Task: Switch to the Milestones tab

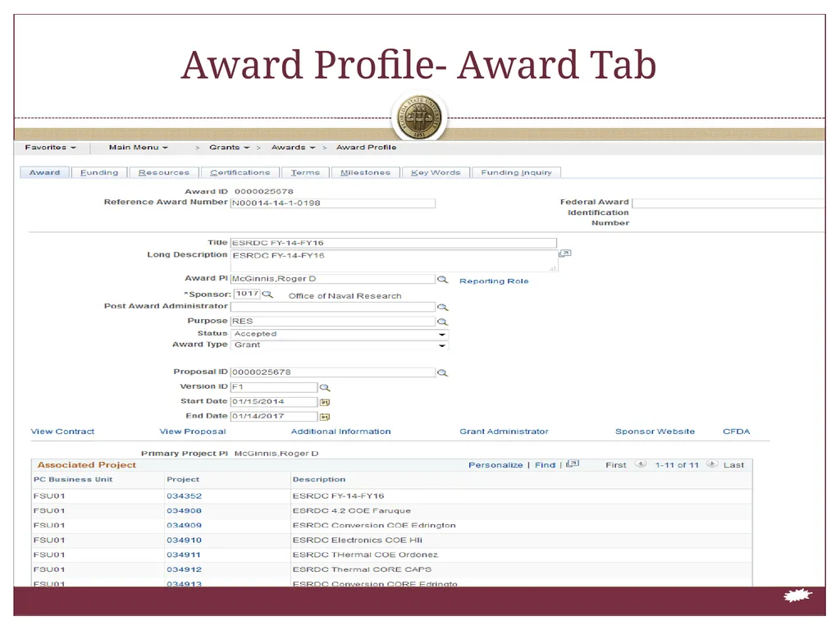Action: tap(365, 172)
